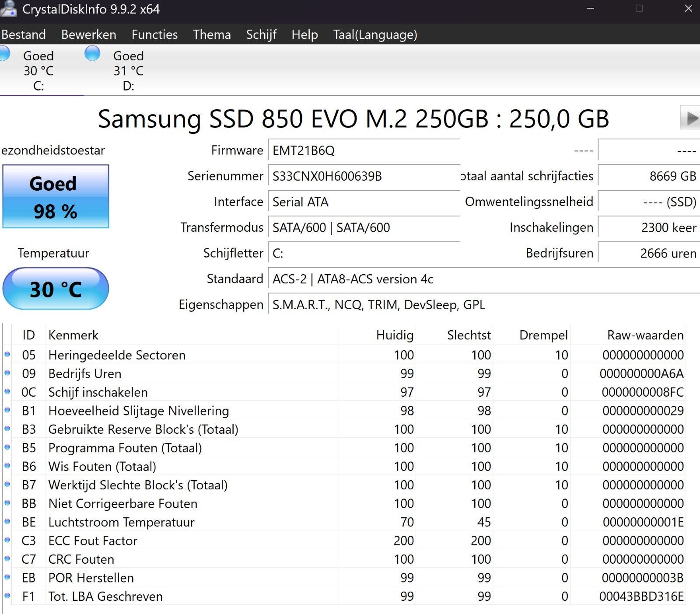Screen dimensions: 700x614
Task: Switch to the D: disk tab at 31 °C
Action: (x=128, y=70)
